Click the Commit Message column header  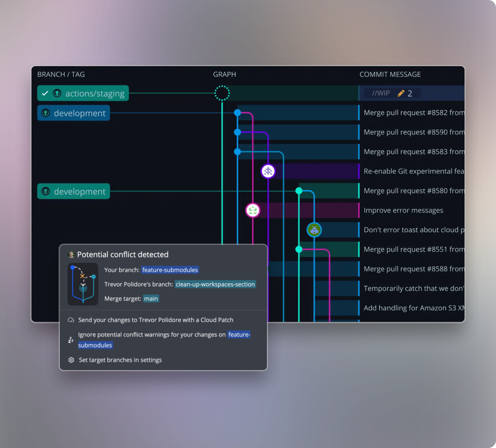click(x=390, y=74)
